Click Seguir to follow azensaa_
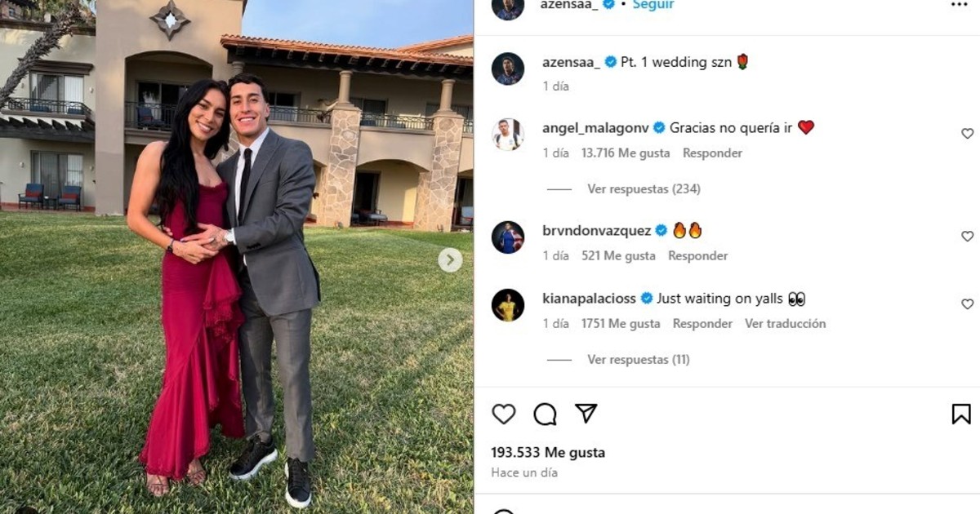980x514 pixels. (x=653, y=5)
